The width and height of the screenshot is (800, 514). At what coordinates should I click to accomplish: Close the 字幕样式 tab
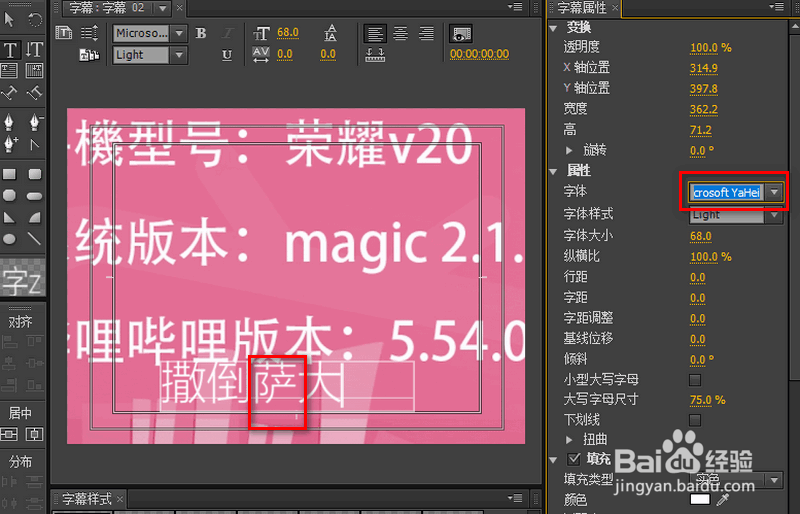pyautogui.click(x=119, y=499)
